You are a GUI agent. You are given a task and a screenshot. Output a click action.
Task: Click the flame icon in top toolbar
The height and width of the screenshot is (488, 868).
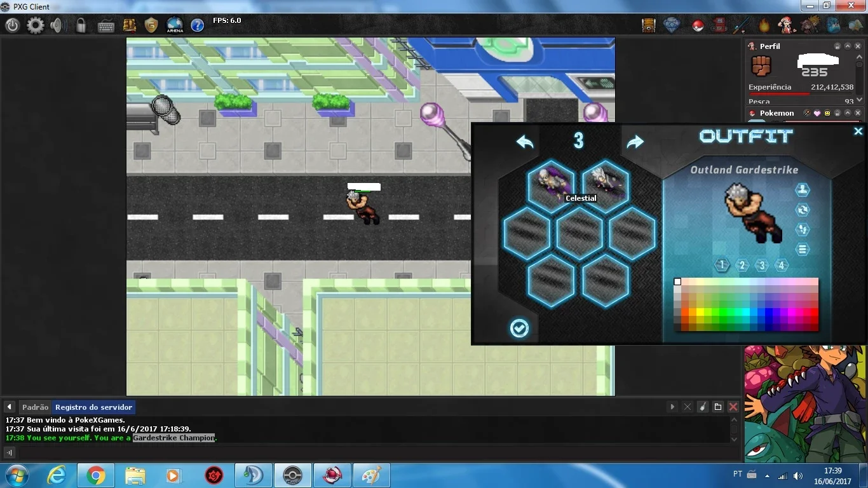(x=764, y=25)
